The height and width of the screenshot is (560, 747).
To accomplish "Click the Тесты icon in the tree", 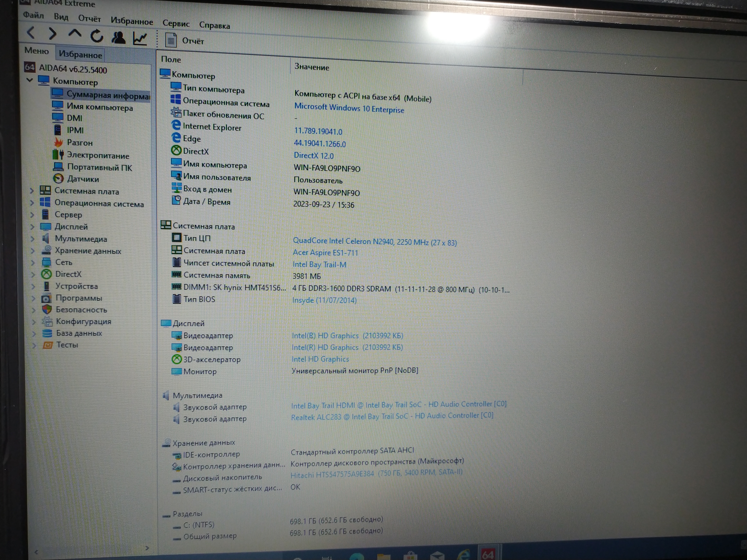I will (x=48, y=345).
